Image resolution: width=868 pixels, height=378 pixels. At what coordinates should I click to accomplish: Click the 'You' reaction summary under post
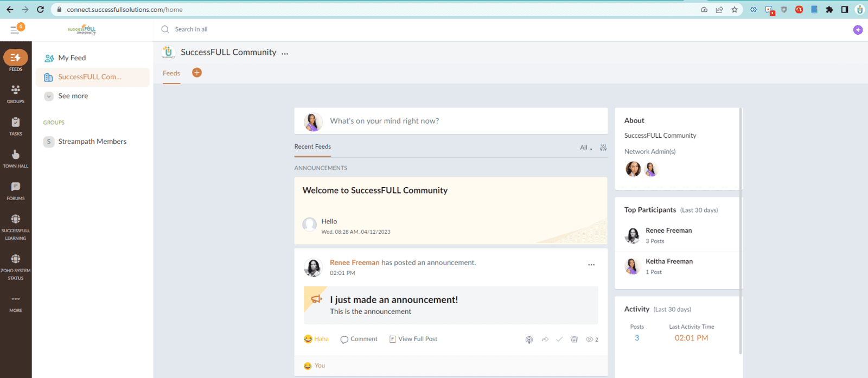(x=315, y=366)
